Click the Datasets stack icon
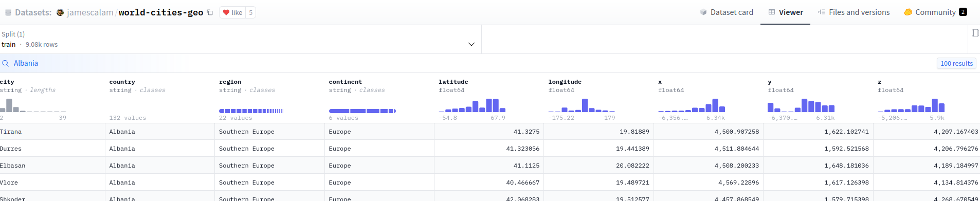 coord(8,12)
